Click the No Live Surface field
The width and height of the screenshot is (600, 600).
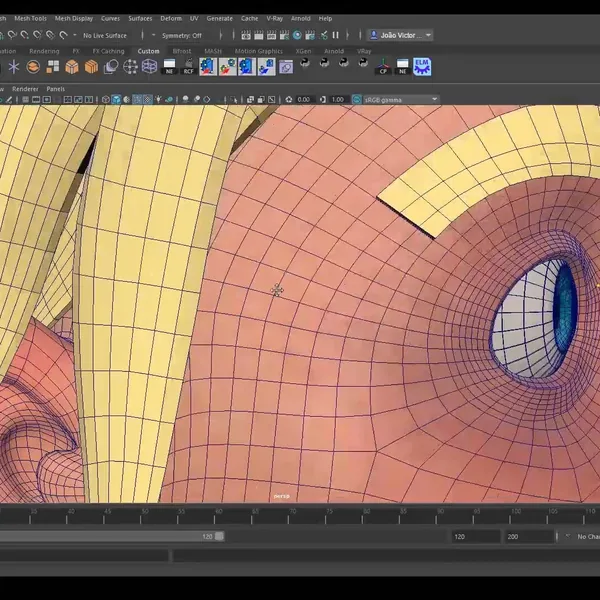[105, 36]
